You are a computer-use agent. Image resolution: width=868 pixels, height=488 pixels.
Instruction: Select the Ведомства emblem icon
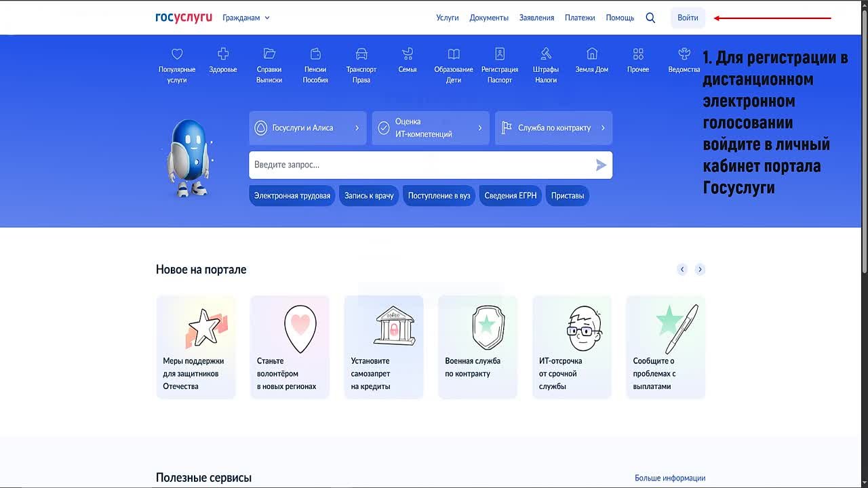tap(684, 54)
